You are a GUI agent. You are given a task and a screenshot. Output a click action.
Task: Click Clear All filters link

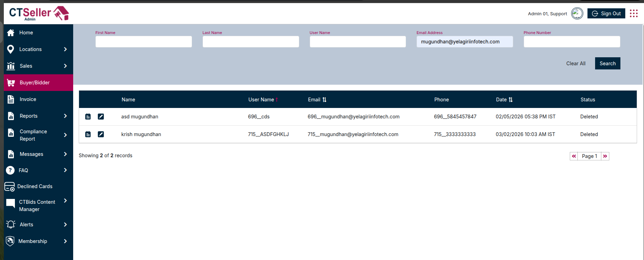coord(576,64)
